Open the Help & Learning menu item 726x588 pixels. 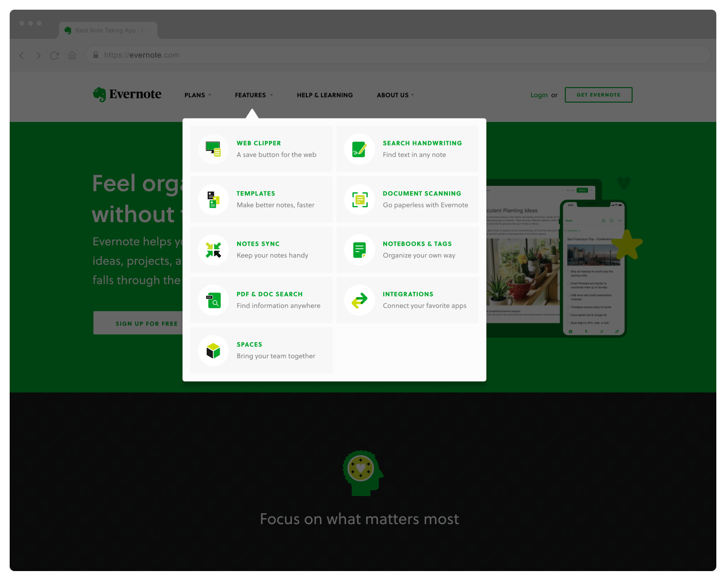pos(325,95)
